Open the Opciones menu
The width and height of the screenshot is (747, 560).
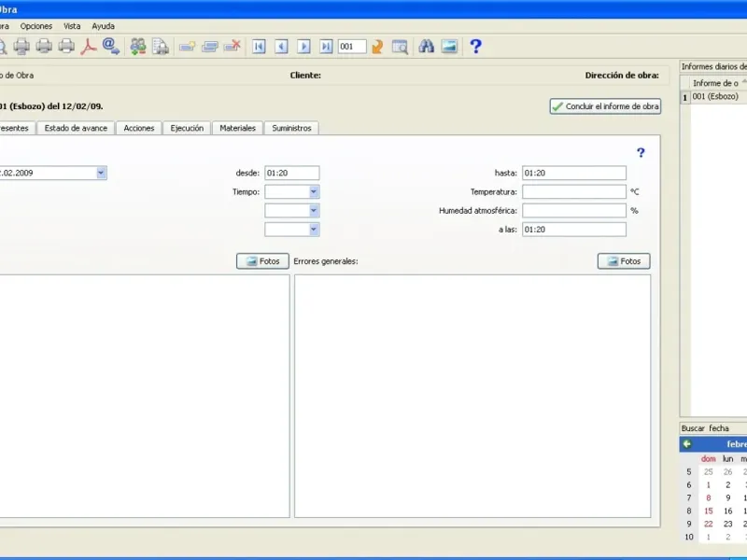click(x=36, y=26)
